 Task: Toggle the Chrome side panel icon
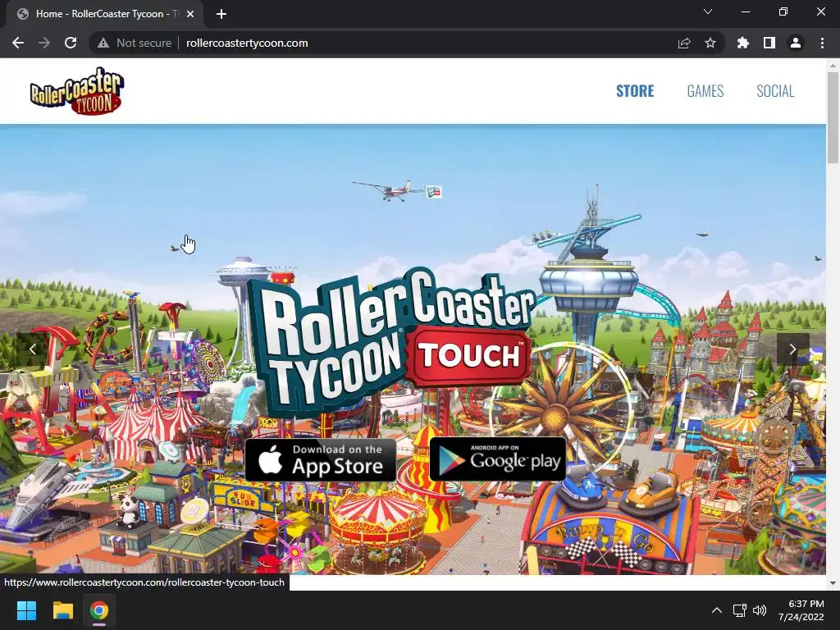point(769,43)
